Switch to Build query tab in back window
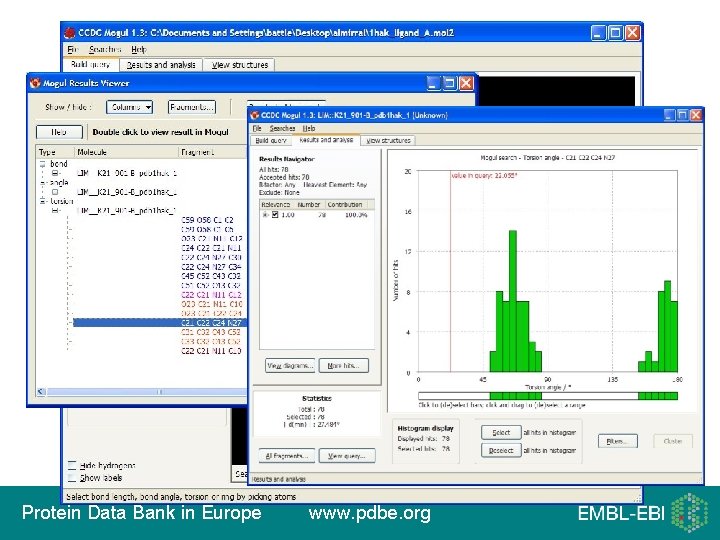Screen dimensions: 720x540 (x=90, y=64)
